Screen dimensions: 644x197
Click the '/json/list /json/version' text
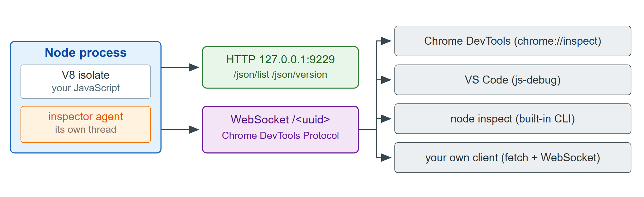pyautogui.click(x=280, y=75)
